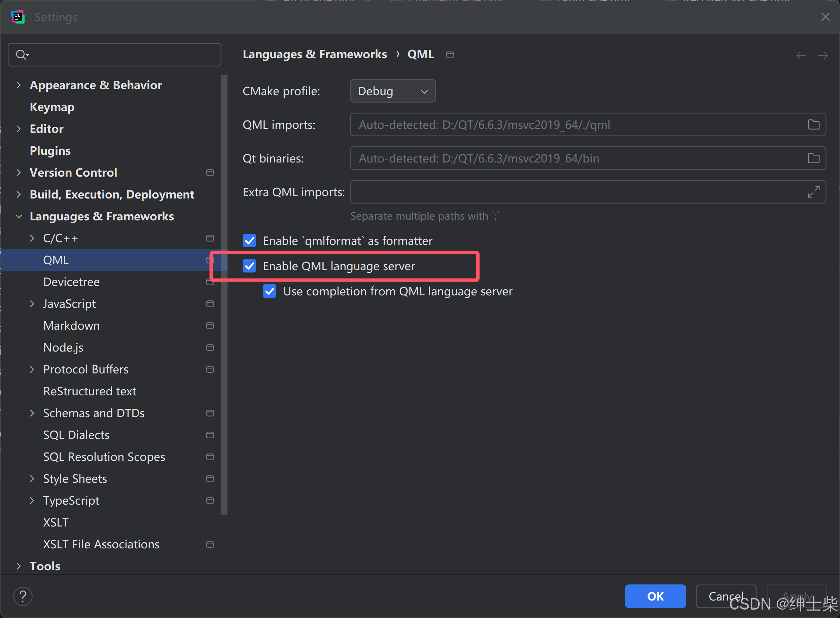Click the Languages & Frameworks breadcrumb
This screenshot has height=618, width=840.
315,54
